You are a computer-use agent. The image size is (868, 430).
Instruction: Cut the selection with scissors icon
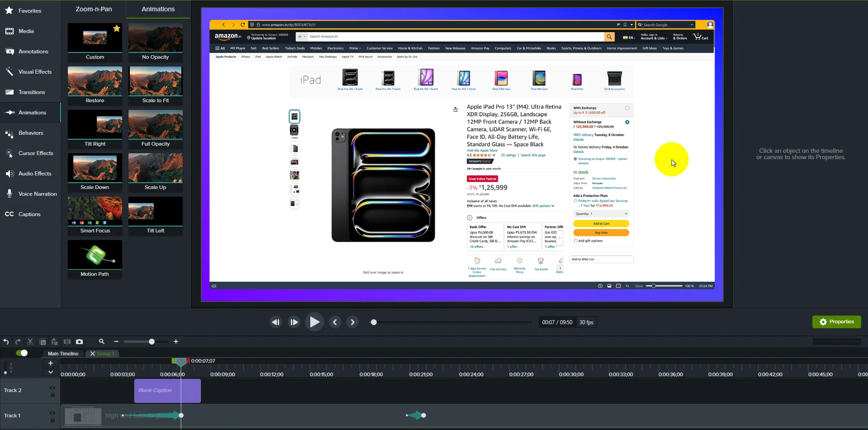[x=30, y=342]
